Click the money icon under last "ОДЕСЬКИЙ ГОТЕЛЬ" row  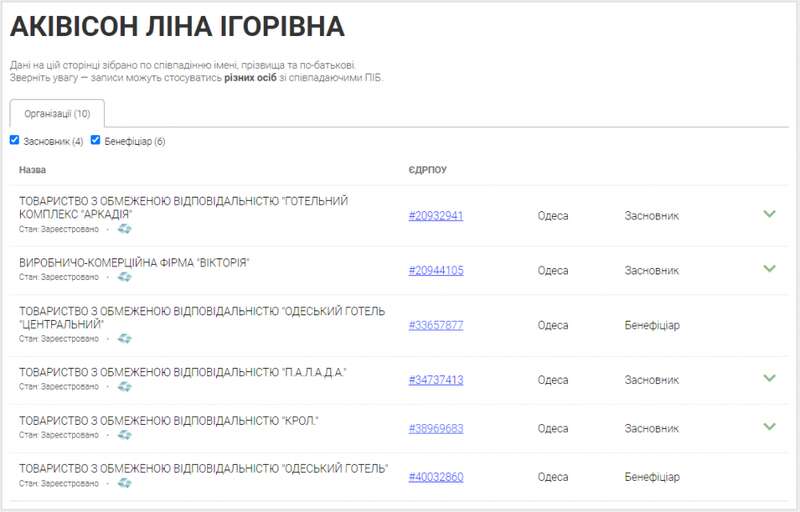click(124, 483)
